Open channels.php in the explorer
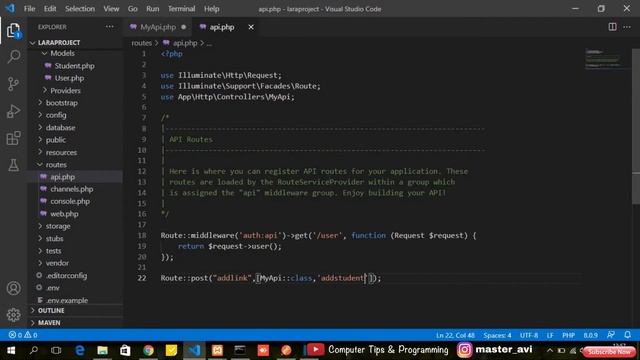640x360 pixels. (71, 189)
